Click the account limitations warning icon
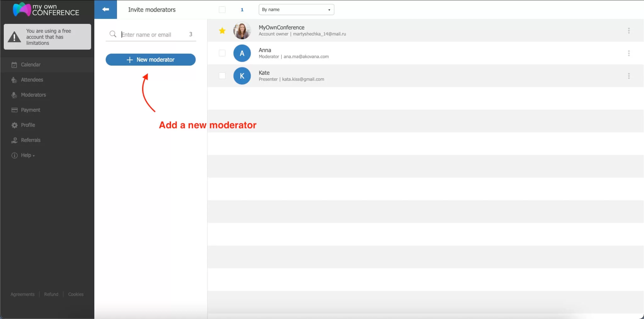This screenshot has height=319, width=644. click(x=14, y=37)
